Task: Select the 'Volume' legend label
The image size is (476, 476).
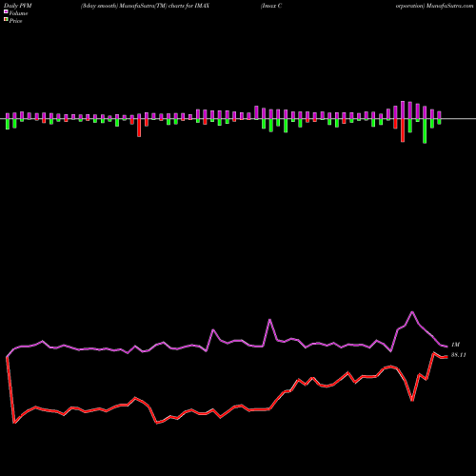Action: [18, 13]
